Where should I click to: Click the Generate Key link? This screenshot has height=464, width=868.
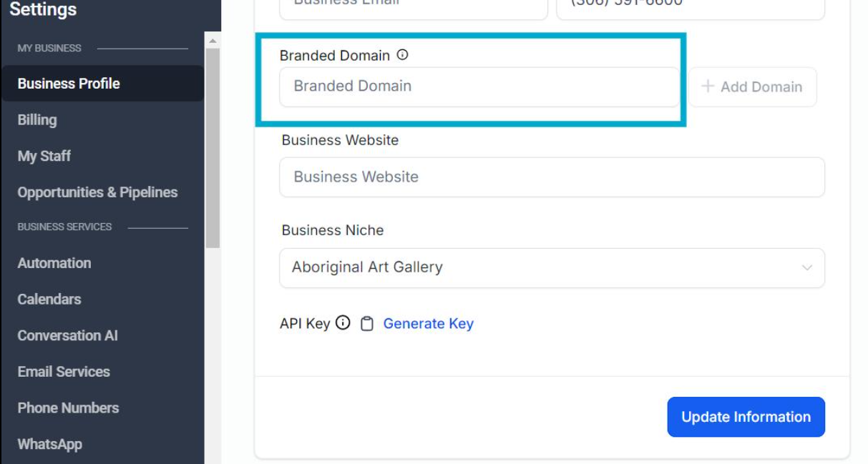(x=429, y=323)
